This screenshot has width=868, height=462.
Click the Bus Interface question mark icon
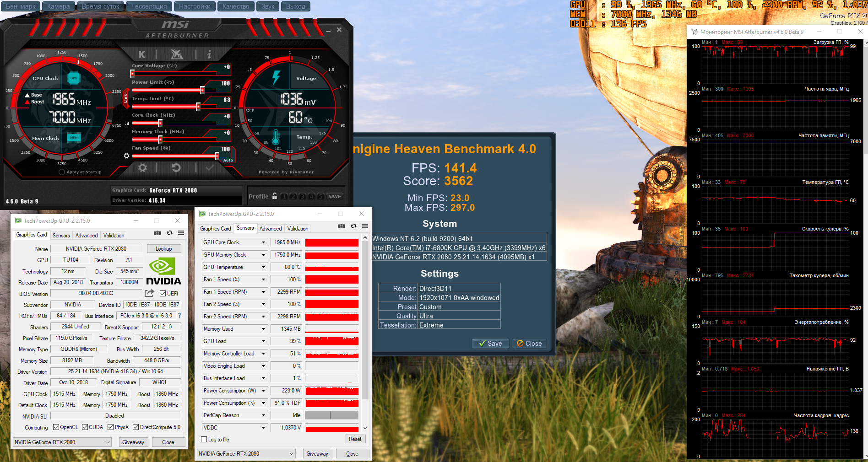coord(179,316)
